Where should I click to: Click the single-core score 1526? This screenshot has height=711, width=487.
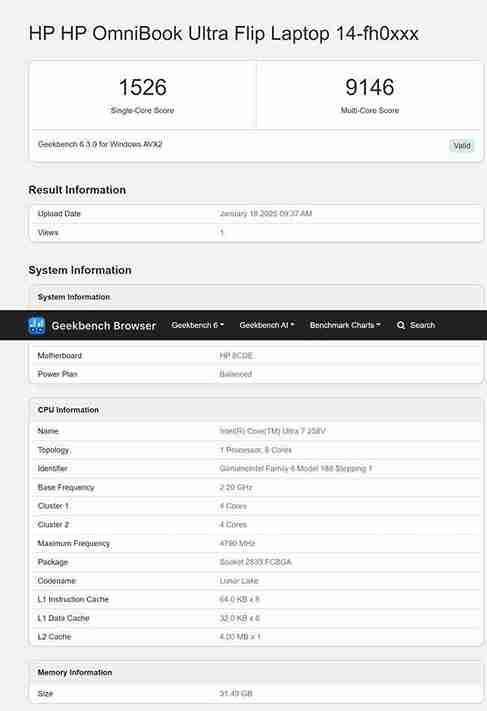point(143,87)
